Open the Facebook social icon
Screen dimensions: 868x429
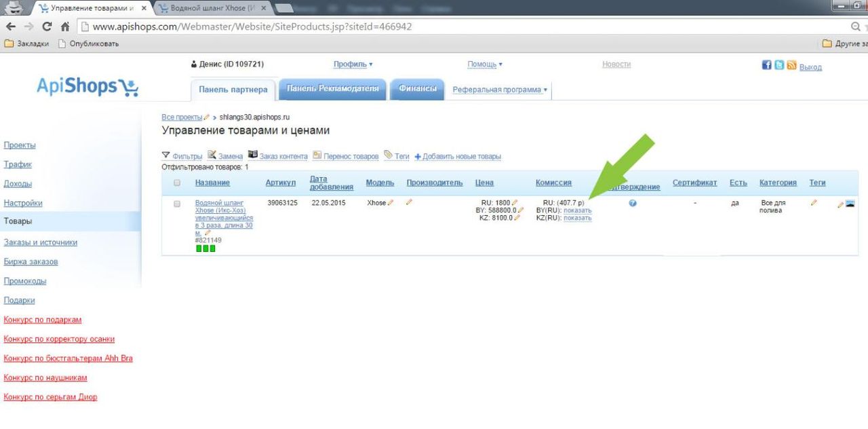pyautogui.click(x=767, y=65)
